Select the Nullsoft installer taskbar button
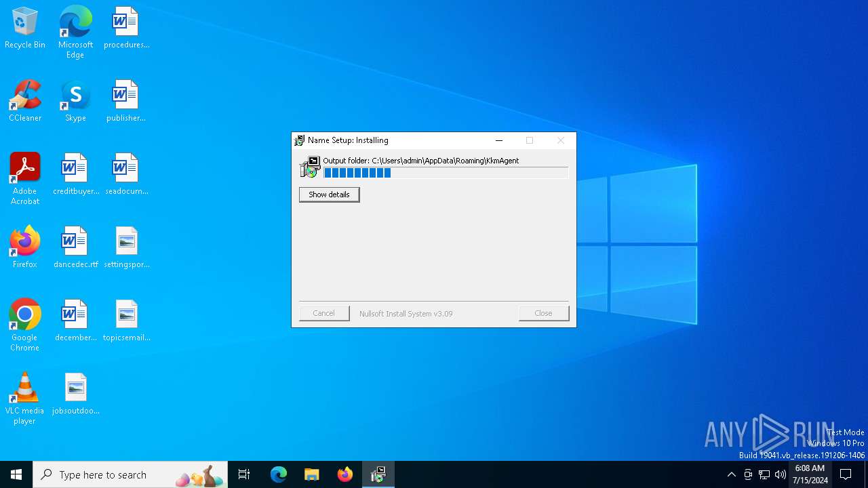This screenshot has height=488, width=868. point(378,474)
